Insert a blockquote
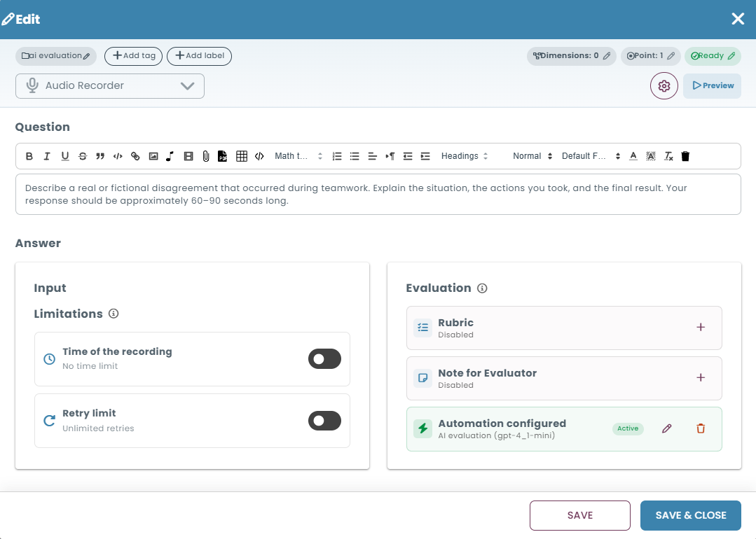The image size is (756, 539). (x=100, y=156)
